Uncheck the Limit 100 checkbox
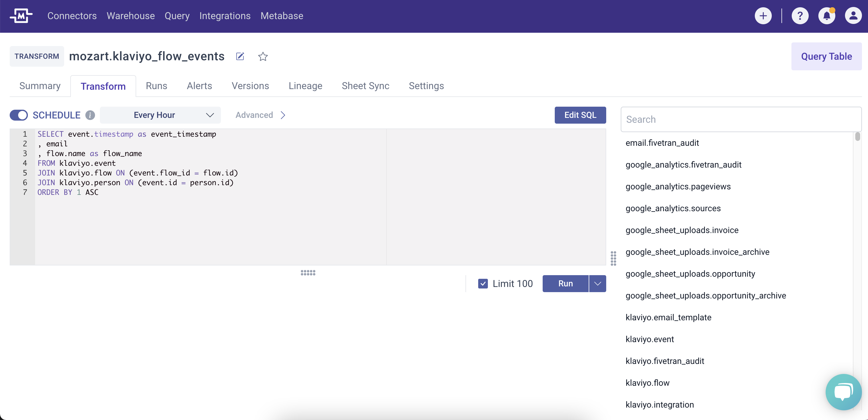Image resolution: width=868 pixels, height=420 pixels. point(483,283)
